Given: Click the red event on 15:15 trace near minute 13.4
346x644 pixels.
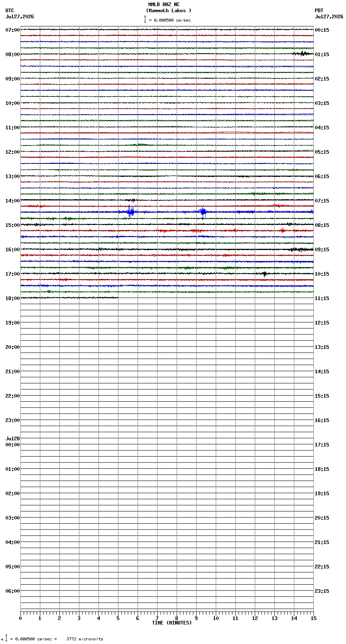Looking at the screenshot, I should click(282, 231).
